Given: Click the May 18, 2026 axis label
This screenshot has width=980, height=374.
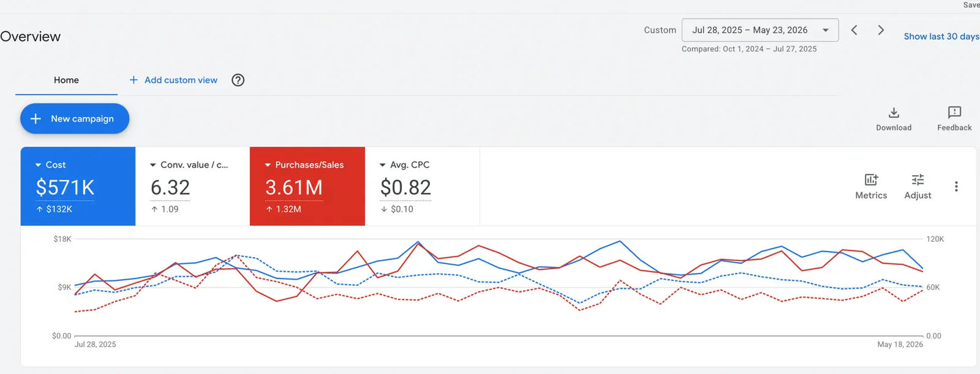Looking at the screenshot, I should pyautogui.click(x=900, y=345).
